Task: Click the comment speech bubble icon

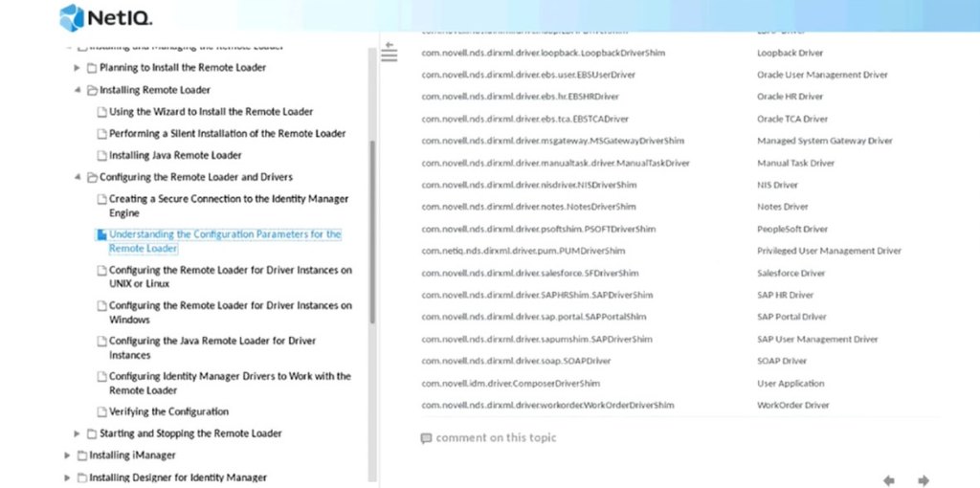Action: point(426,438)
